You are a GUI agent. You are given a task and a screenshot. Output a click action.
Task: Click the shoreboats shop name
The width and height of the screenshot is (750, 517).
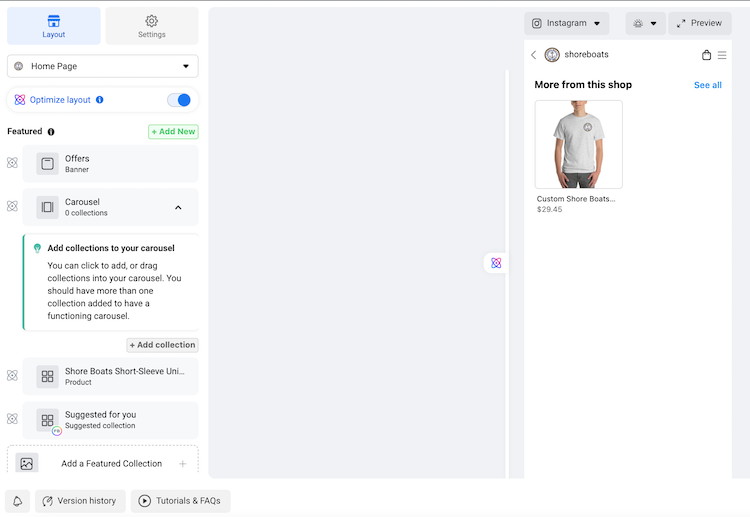tap(586, 55)
